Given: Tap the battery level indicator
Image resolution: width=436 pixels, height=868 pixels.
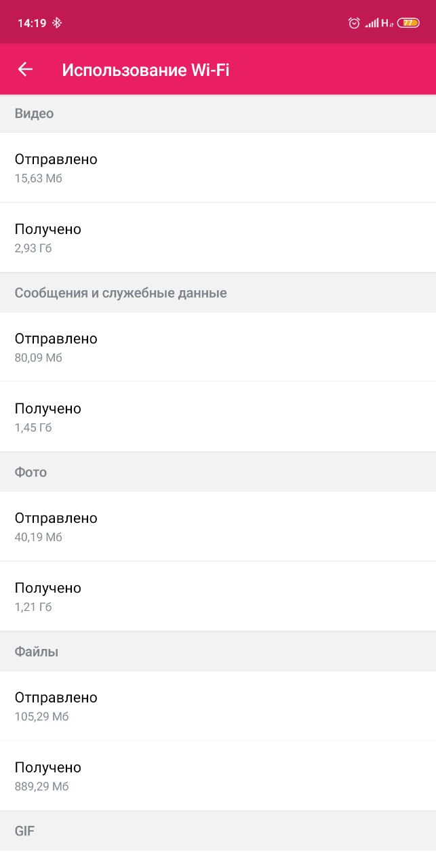Looking at the screenshot, I should [408, 23].
